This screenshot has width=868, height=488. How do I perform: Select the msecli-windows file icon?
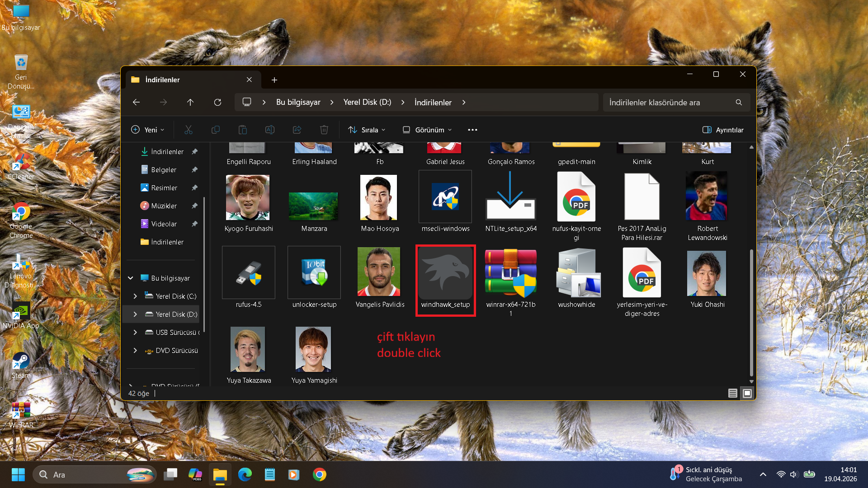pyautogui.click(x=445, y=197)
